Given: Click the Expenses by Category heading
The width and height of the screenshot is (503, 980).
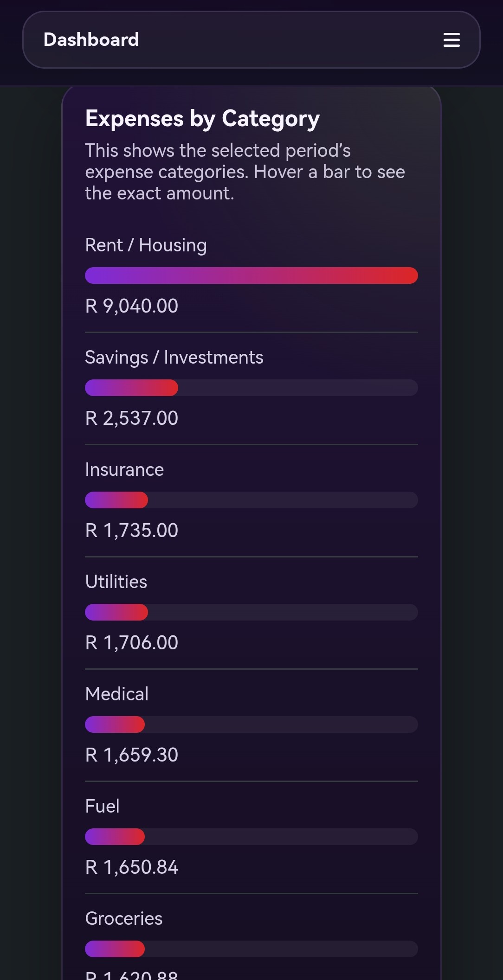Looking at the screenshot, I should pos(202,118).
